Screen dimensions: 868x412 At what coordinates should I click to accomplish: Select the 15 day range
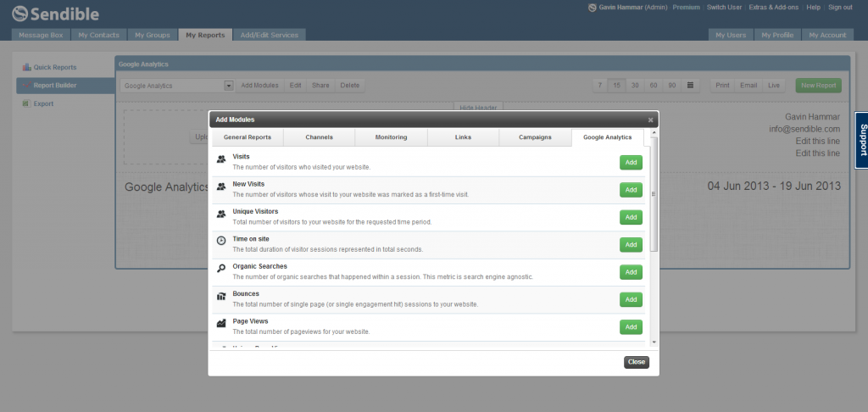coord(617,86)
